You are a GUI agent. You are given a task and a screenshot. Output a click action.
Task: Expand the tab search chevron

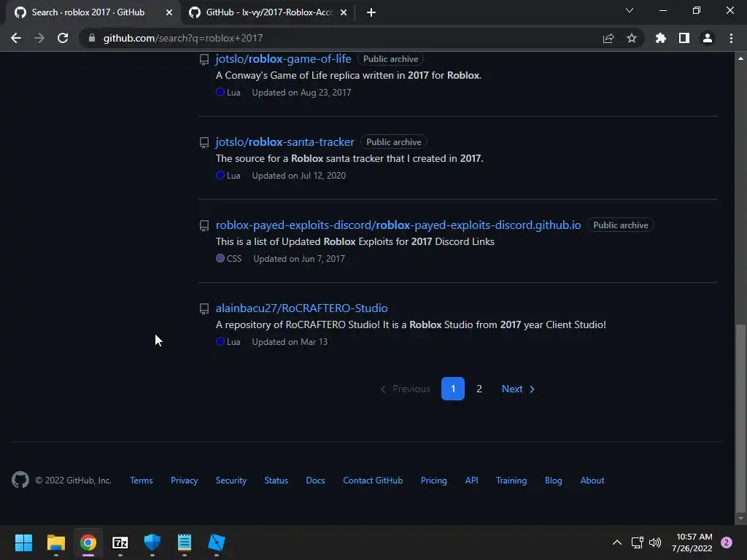click(x=630, y=10)
